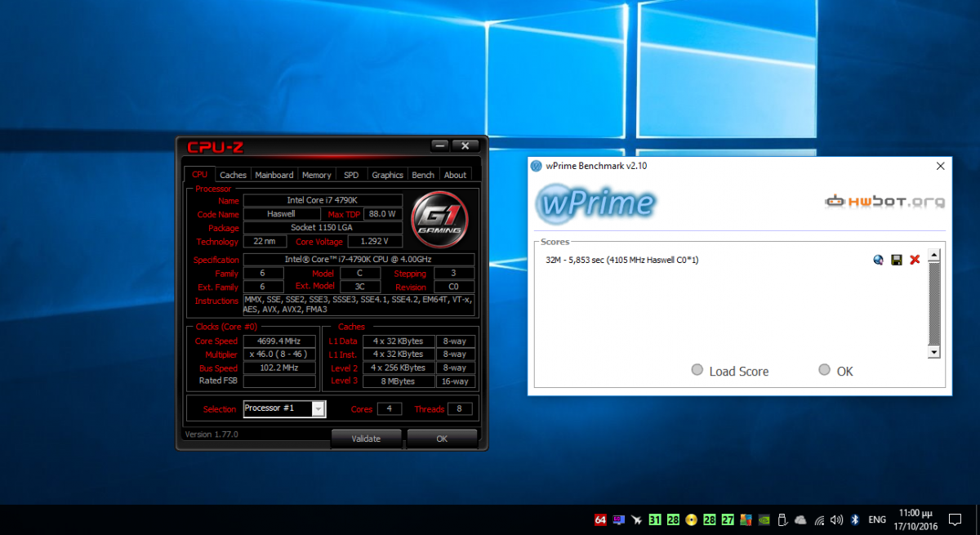This screenshot has width=980, height=535.
Task: Close the CPU-Z window
Action: 465,145
